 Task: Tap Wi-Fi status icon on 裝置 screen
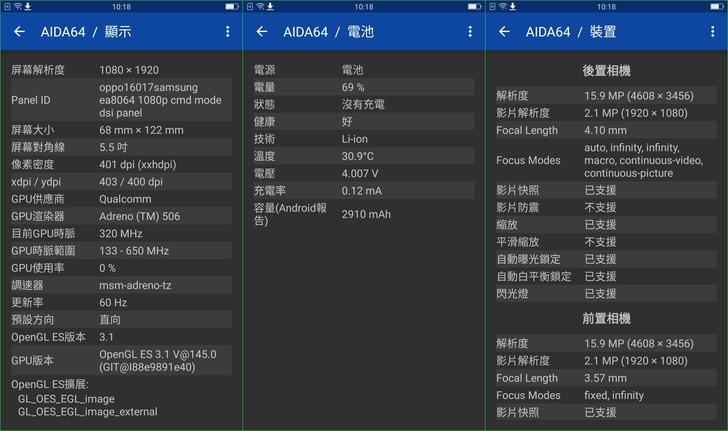pyautogui.click(x=503, y=7)
